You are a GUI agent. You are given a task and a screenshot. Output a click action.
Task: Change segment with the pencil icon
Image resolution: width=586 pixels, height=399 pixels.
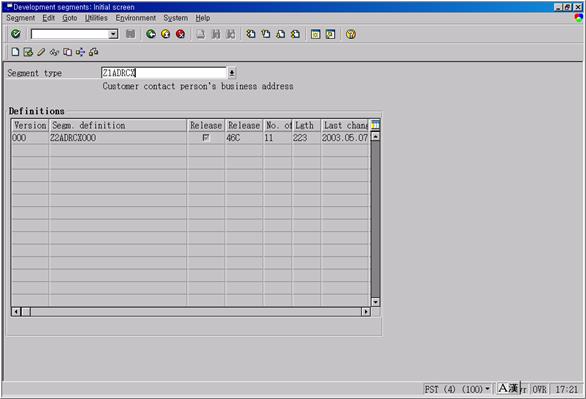41,52
